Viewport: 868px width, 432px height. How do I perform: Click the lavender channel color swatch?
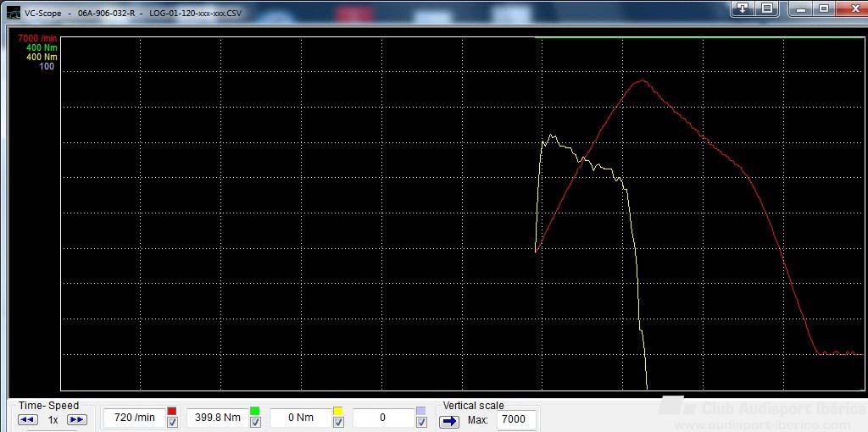pyautogui.click(x=421, y=411)
